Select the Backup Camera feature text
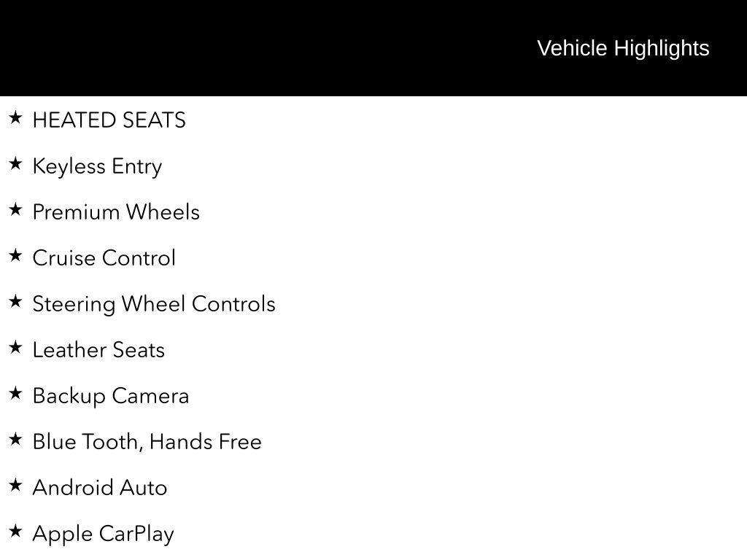 coord(111,396)
